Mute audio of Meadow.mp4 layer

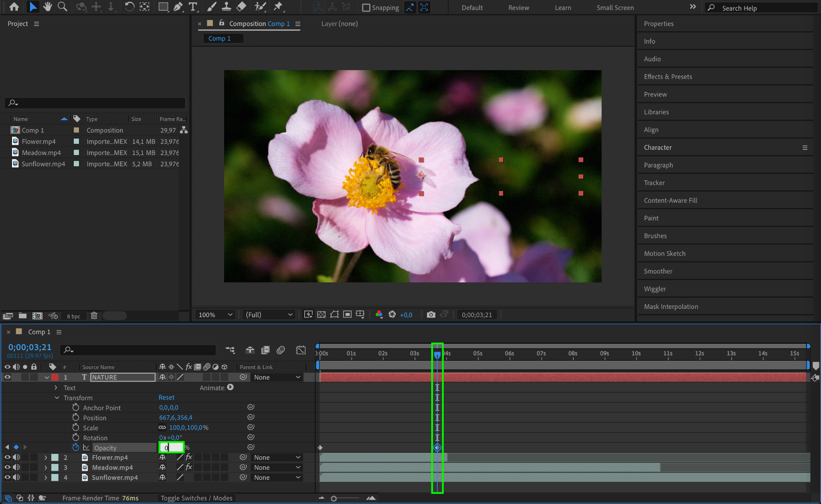[x=16, y=467]
